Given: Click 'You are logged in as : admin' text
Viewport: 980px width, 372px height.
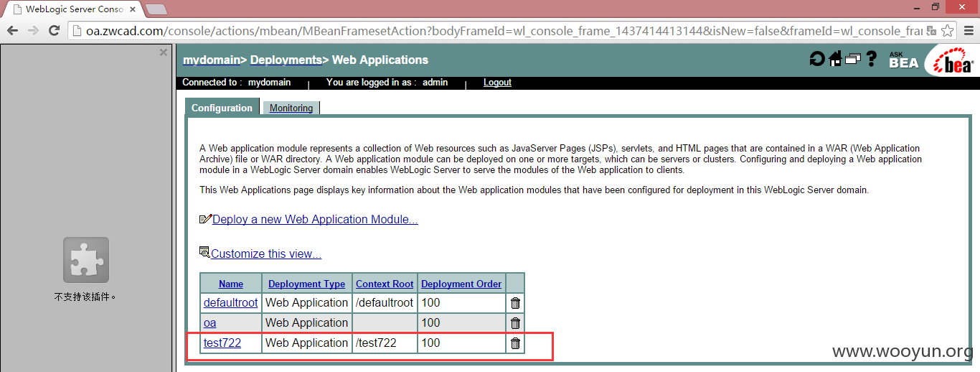Looking at the screenshot, I should click(387, 83).
